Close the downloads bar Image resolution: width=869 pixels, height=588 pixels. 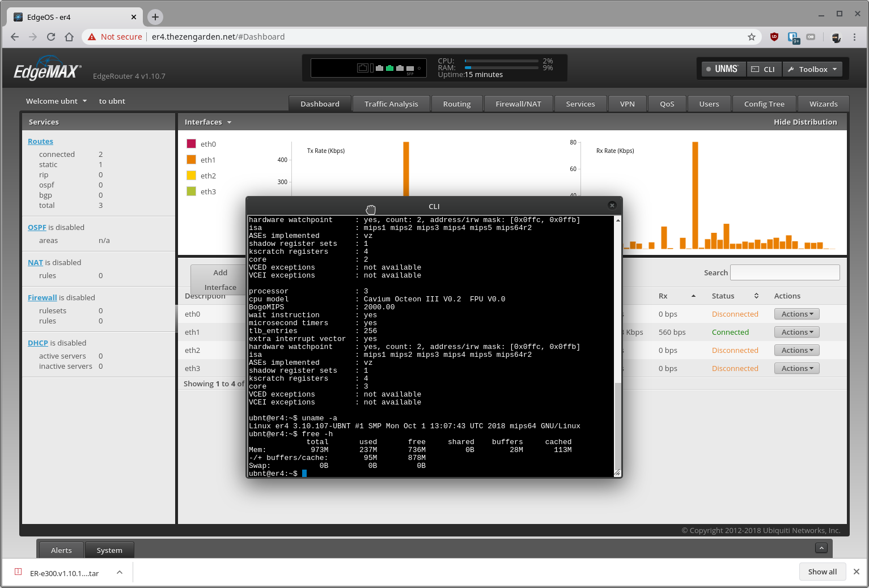(857, 572)
